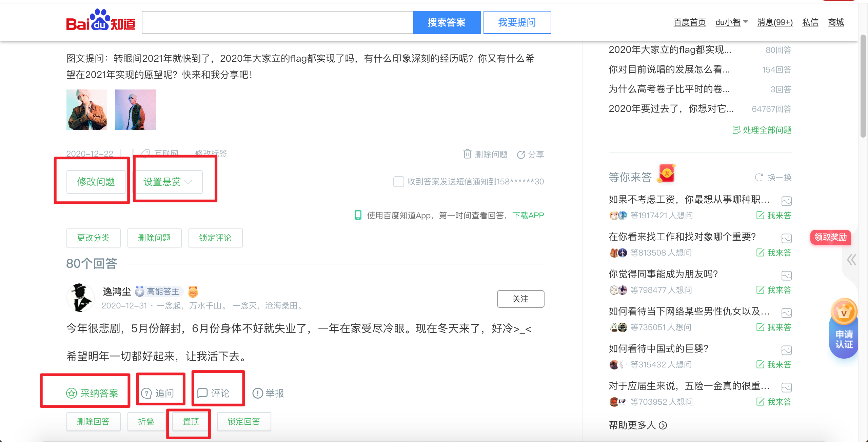Click the first question thumbnail image
Image resolution: width=868 pixels, height=442 pixels.
(87, 109)
